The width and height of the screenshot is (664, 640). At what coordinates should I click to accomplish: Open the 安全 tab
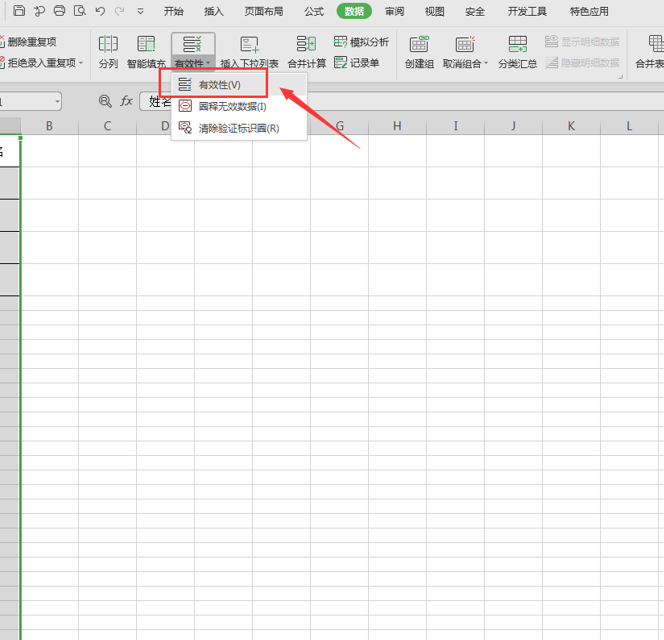click(x=475, y=11)
